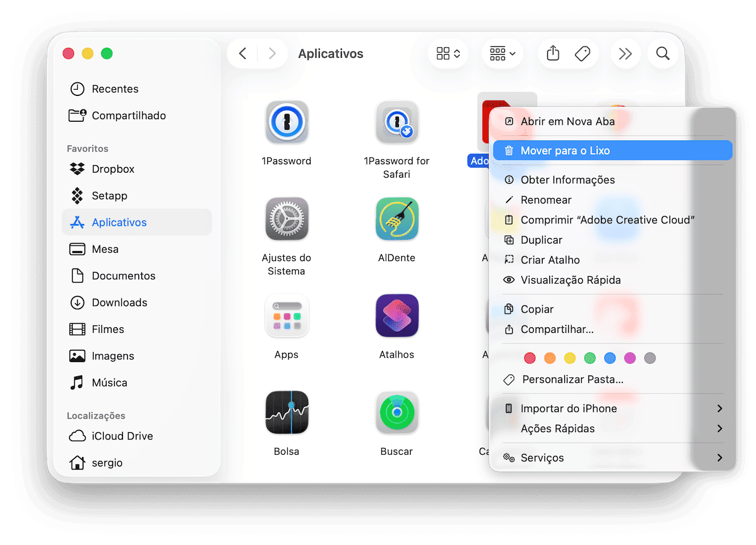Select the Atalhos app icon
The image size is (756, 545).
397,316
